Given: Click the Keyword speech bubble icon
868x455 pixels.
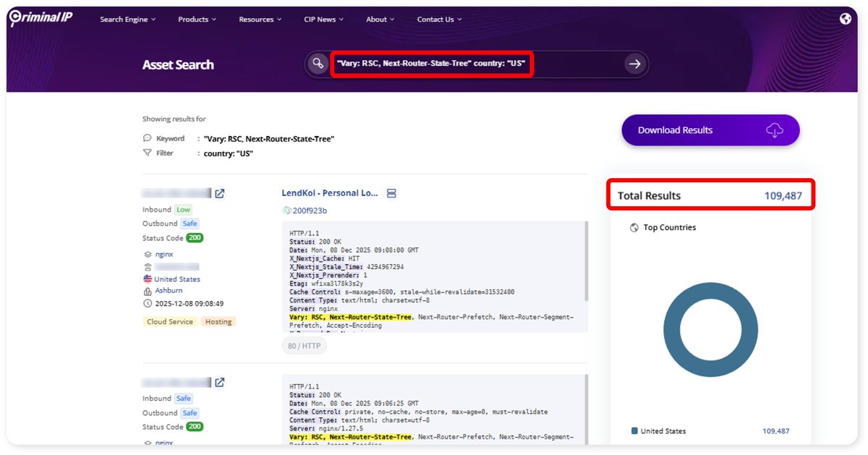Looking at the screenshot, I should click(148, 138).
